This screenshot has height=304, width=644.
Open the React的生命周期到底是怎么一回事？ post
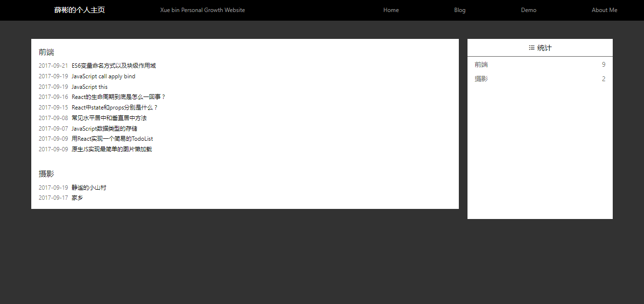pos(119,97)
